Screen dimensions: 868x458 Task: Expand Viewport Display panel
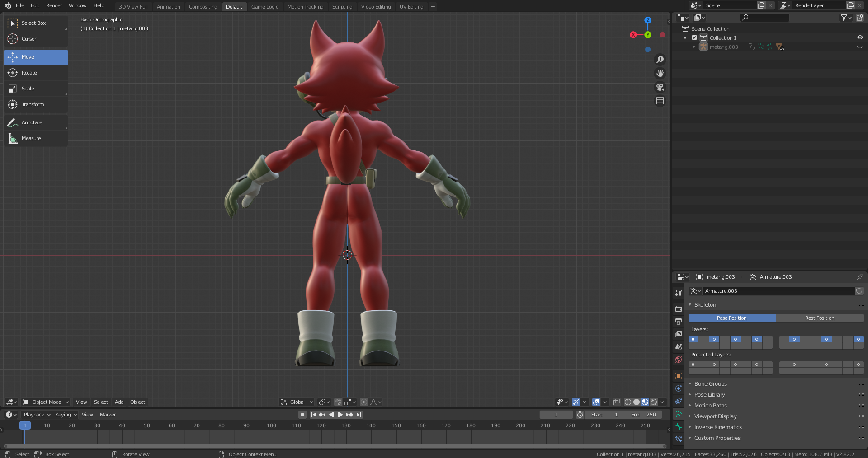click(x=715, y=416)
